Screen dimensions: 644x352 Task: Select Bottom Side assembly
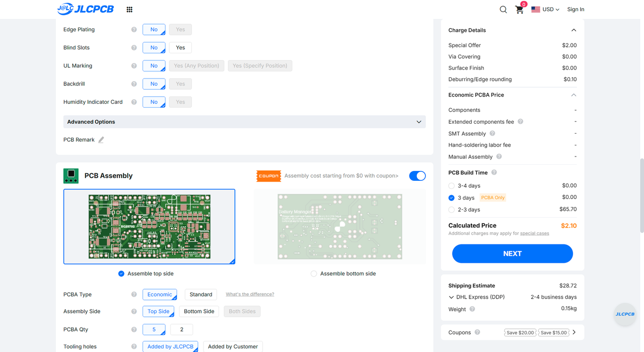coord(199,311)
